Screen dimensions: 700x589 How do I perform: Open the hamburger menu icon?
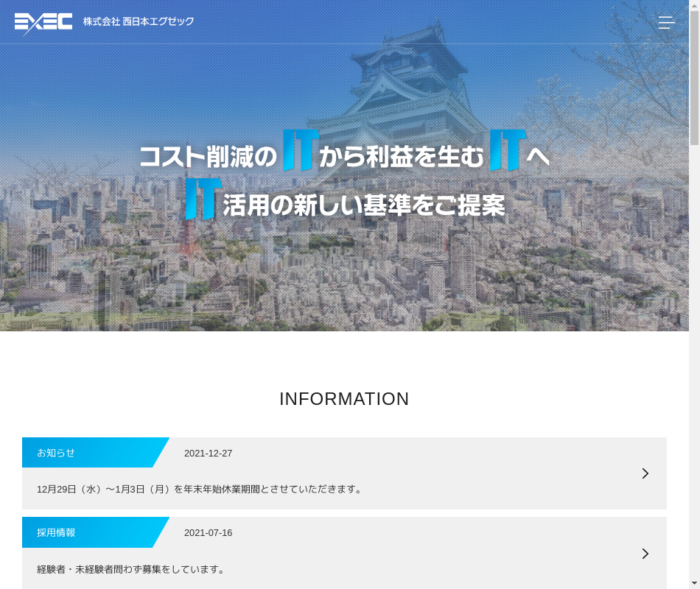(x=666, y=22)
